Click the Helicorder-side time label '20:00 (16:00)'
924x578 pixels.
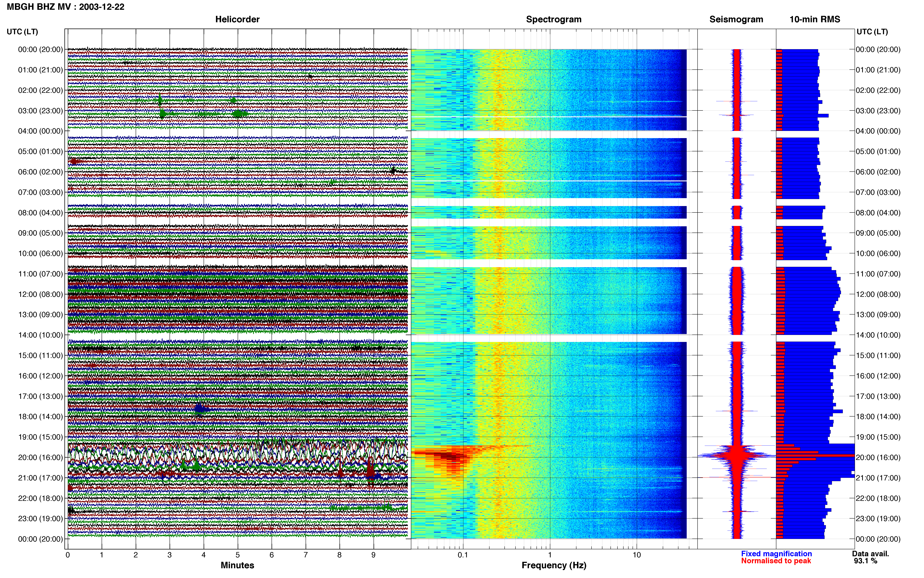tap(41, 458)
